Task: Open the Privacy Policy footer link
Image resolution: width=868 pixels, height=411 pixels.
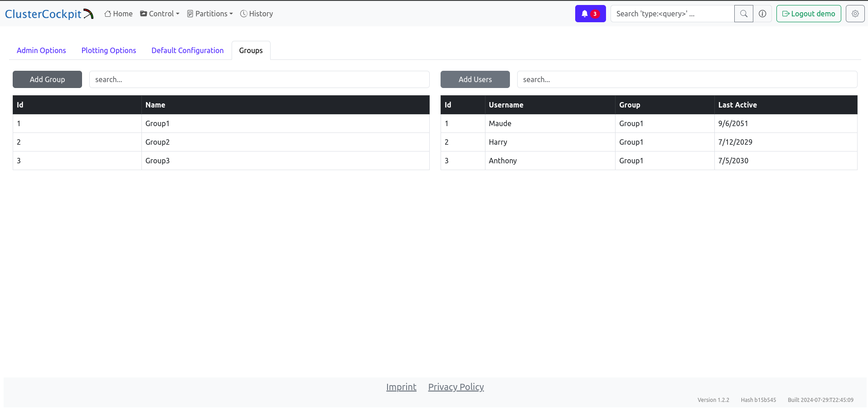Action: 456,387
